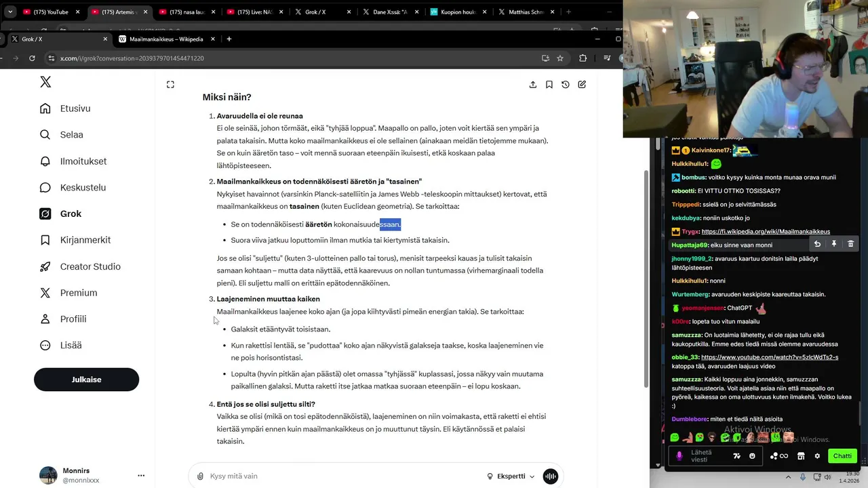This screenshot has width=868, height=488.
Task: Open the install app icon in address bar
Action: click(545, 58)
